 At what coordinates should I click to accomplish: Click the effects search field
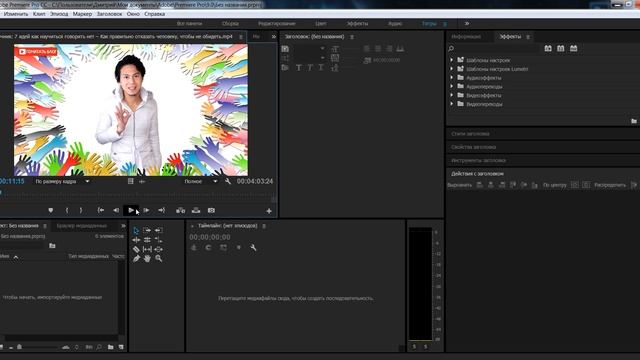(497, 49)
